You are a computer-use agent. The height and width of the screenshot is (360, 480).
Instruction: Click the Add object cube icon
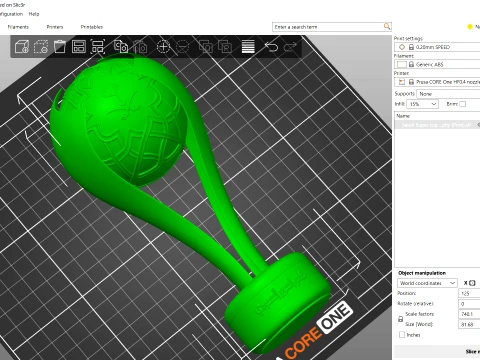(x=22, y=47)
